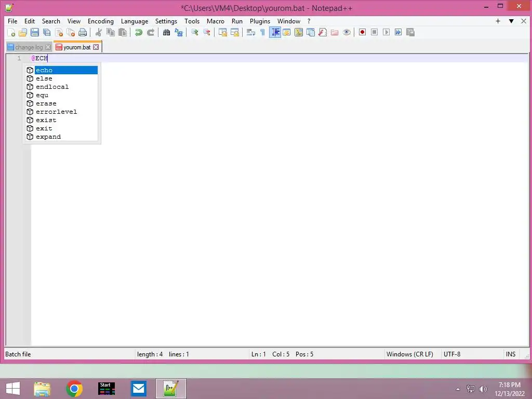
Task: Save all files using toolbar icon
Action: coord(47,32)
